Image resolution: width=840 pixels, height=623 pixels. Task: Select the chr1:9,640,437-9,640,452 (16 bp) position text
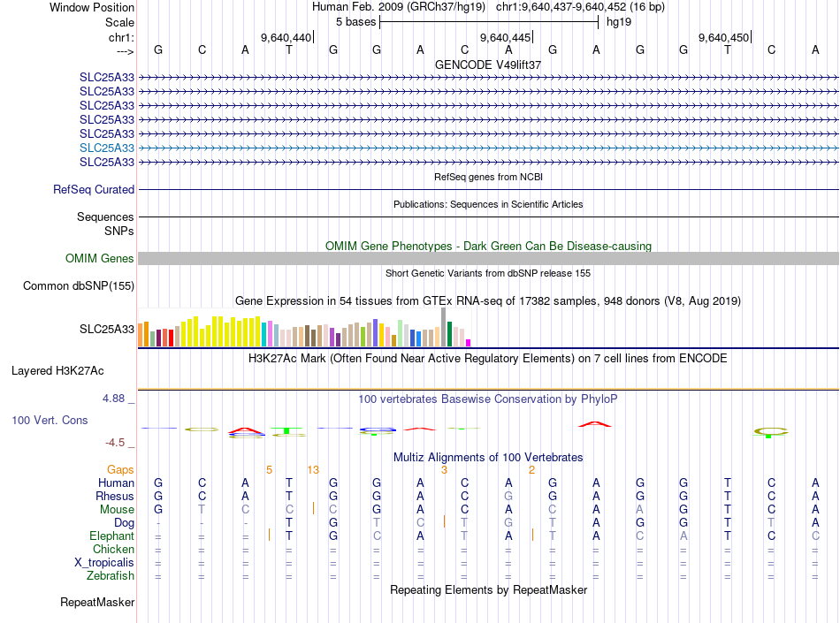click(580, 7)
